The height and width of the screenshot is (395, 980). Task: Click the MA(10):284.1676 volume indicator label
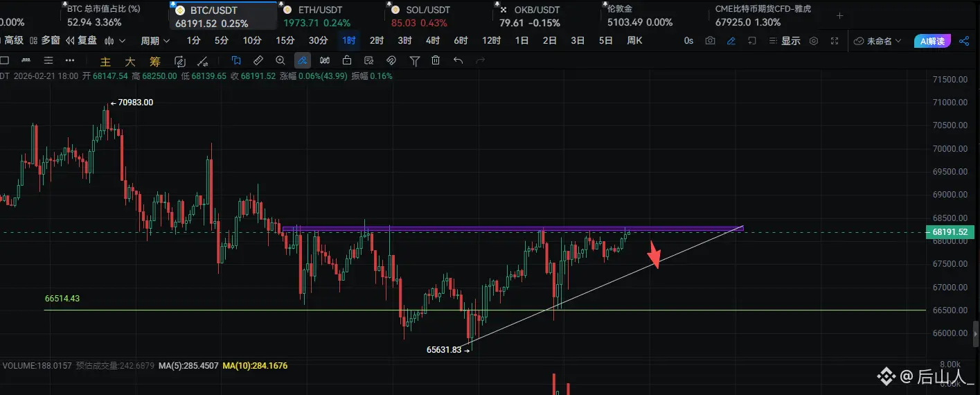tap(255, 365)
